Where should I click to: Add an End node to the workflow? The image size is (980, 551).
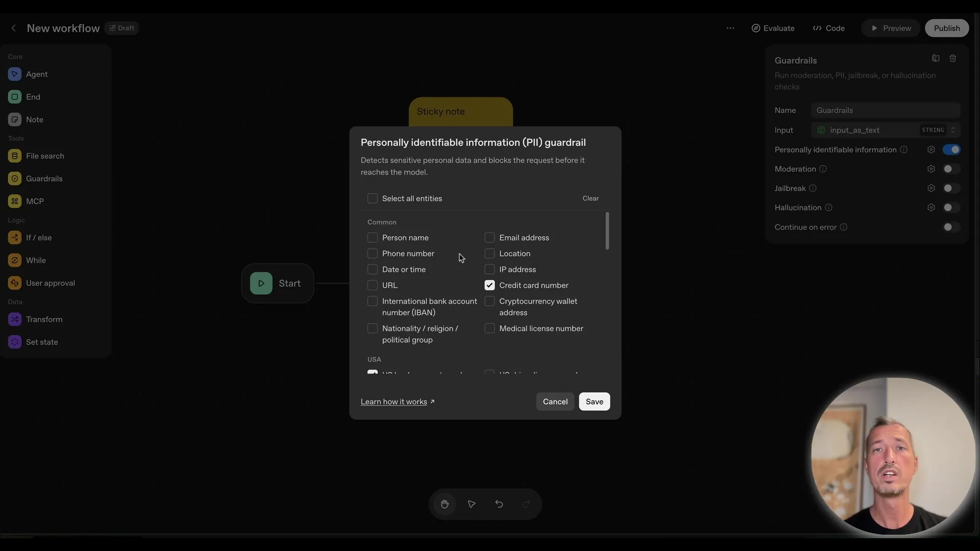coord(32,96)
